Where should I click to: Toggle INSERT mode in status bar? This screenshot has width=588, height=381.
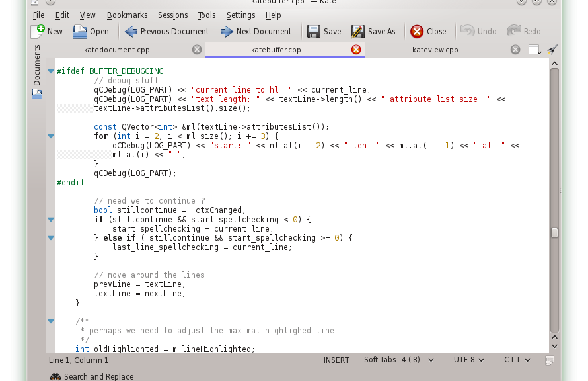pos(336,360)
